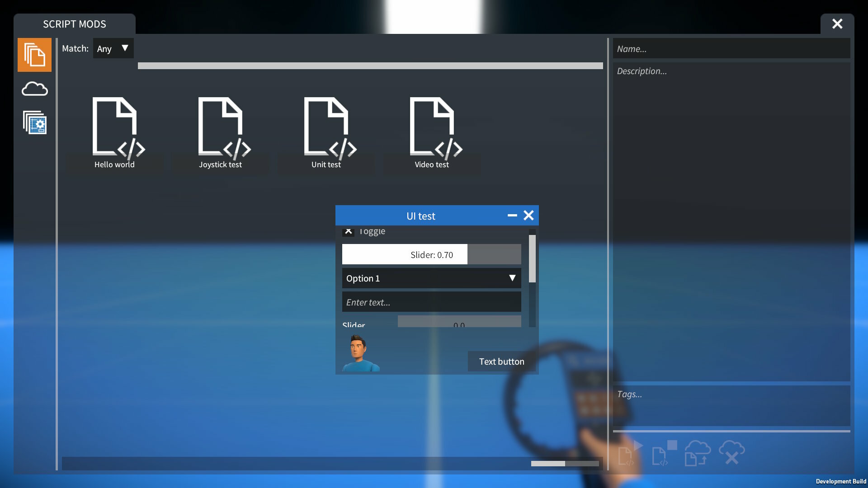The width and height of the screenshot is (868, 488).
Task: Delete the script from cloud
Action: pyautogui.click(x=731, y=453)
